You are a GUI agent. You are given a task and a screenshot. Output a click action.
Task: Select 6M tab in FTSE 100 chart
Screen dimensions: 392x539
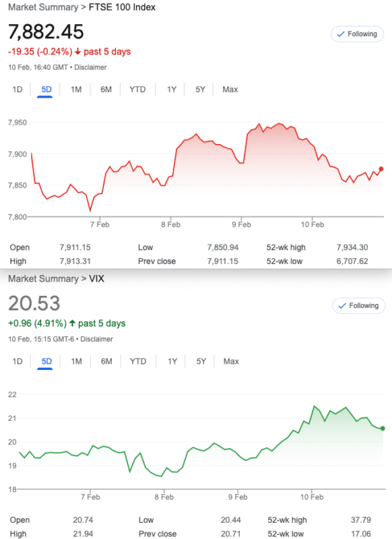pos(106,90)
